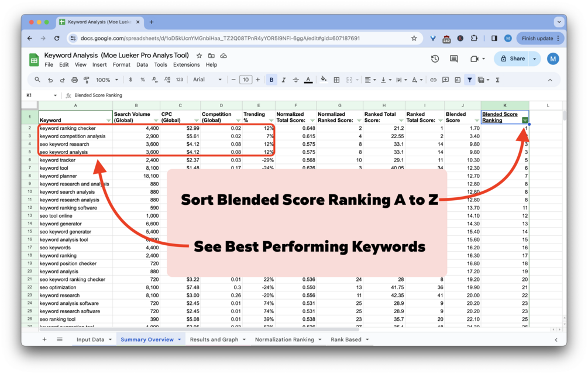Screen dimensions: 588x374
Task: Open a new browser tab
Action: 152,22
